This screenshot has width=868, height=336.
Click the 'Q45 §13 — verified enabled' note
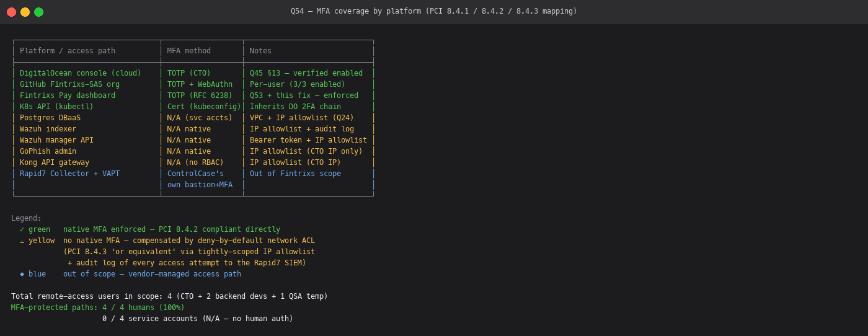point(306,73)
